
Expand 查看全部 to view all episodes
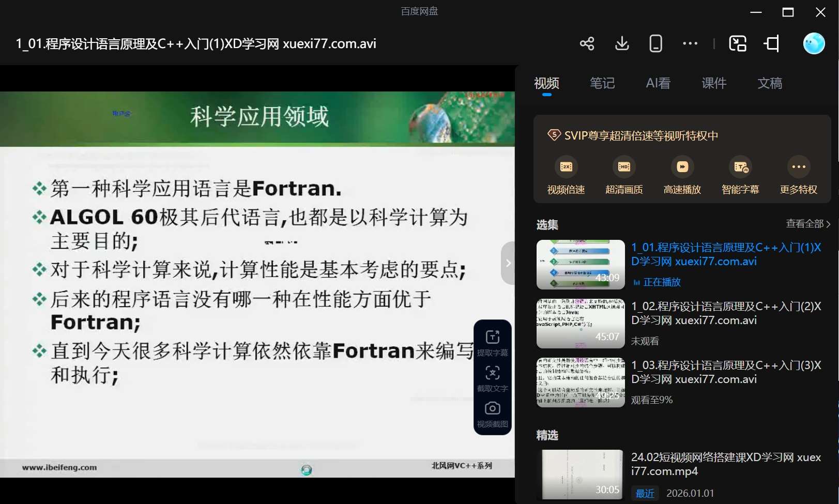(807, 224)
